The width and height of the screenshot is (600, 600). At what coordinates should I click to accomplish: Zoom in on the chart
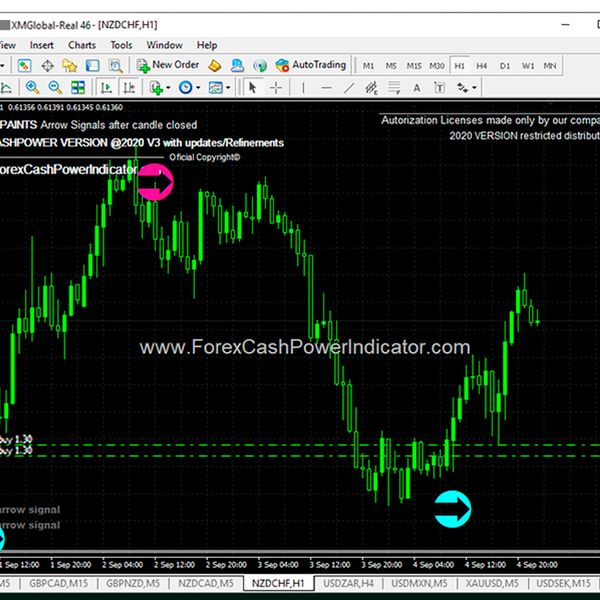click(x=32, y=88)
